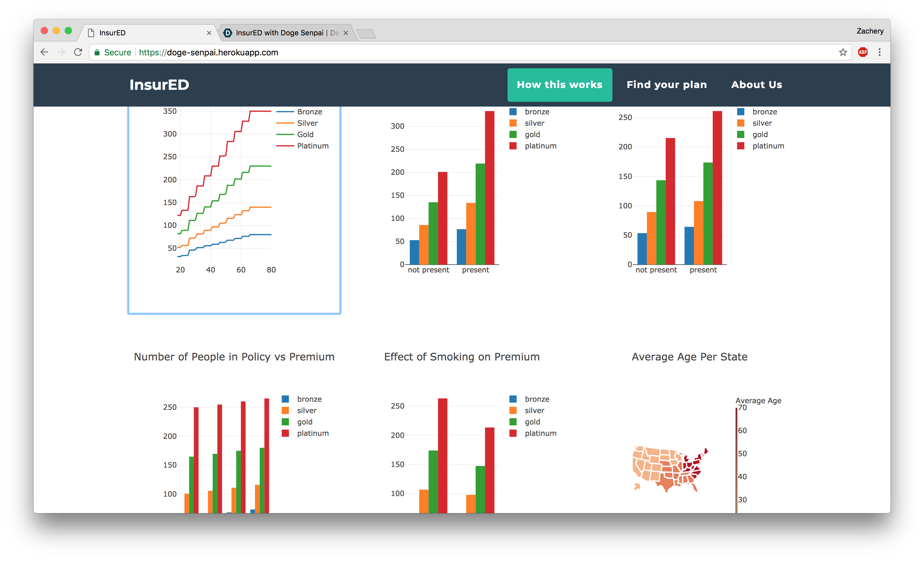Bookmark page with the star icon
This screenshot has width=924, height=561.
click(x=843, y=52)
